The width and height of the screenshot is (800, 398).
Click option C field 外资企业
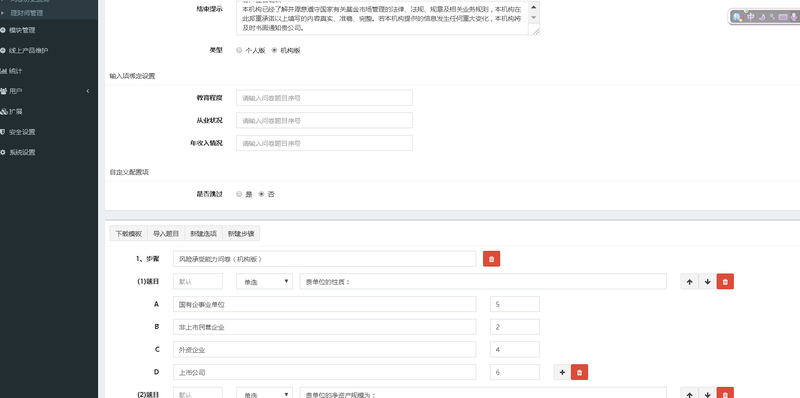(x=324, y=350)
